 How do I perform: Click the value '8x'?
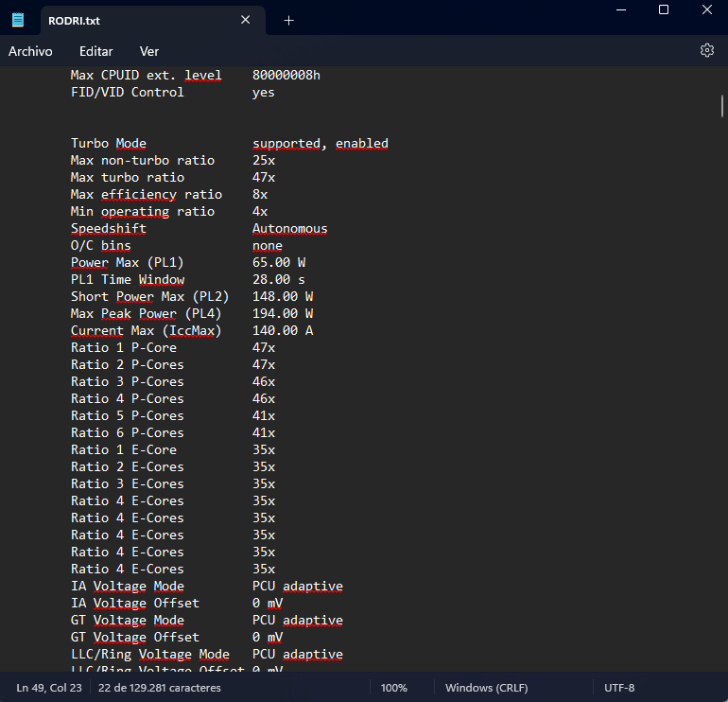tap(260, 194)
